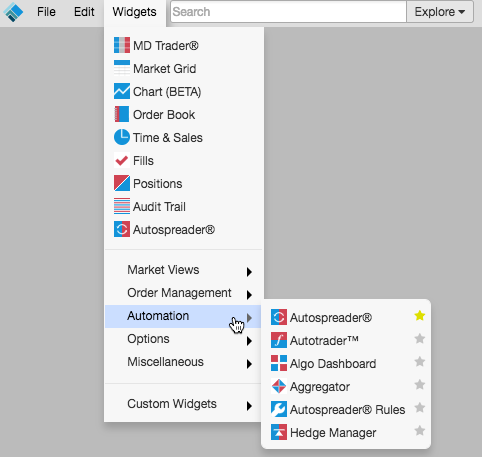
Task: Favorite Autotrader using its gray star
Action: pos(420,339)
